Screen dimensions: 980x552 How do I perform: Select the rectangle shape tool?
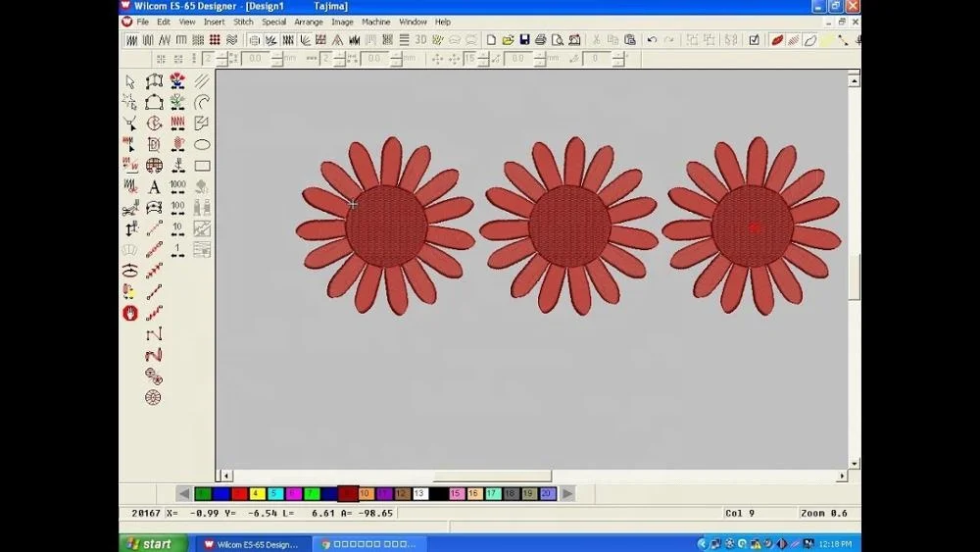202,166
